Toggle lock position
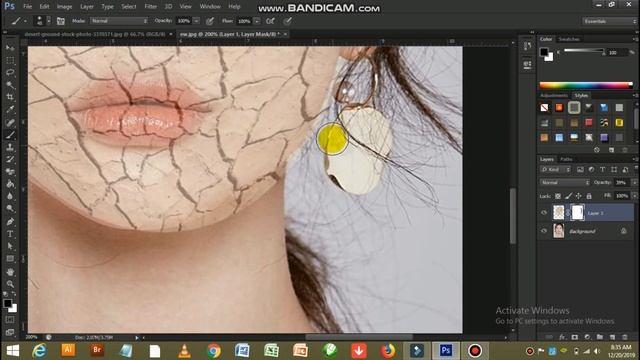 [x=578, y=196]
